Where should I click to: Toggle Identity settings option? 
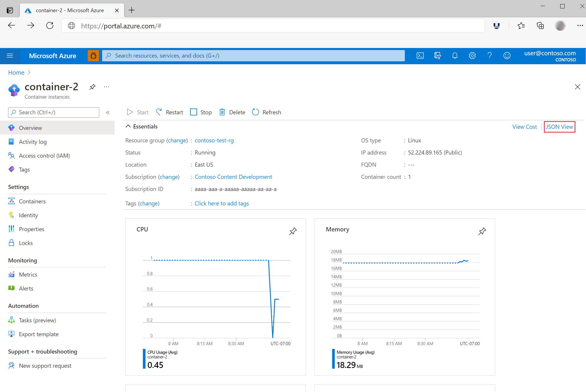pyautogui.click(x=28, y=215)
